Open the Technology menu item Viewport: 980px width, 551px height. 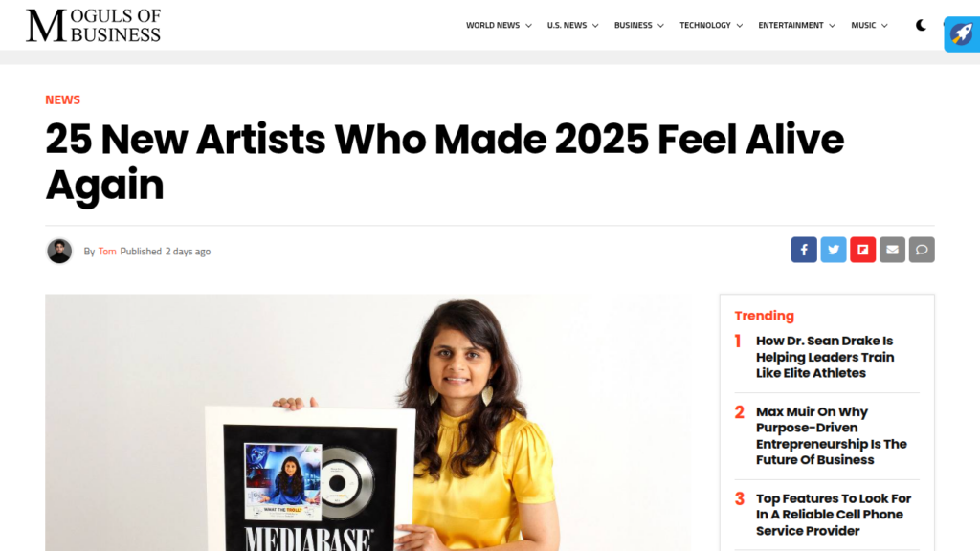click(711, 25)
